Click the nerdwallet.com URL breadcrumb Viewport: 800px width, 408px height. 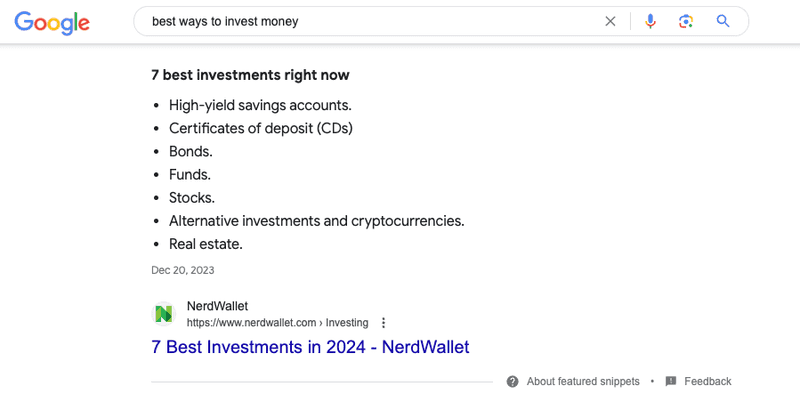pyautogui.click(x=277, y=323)
